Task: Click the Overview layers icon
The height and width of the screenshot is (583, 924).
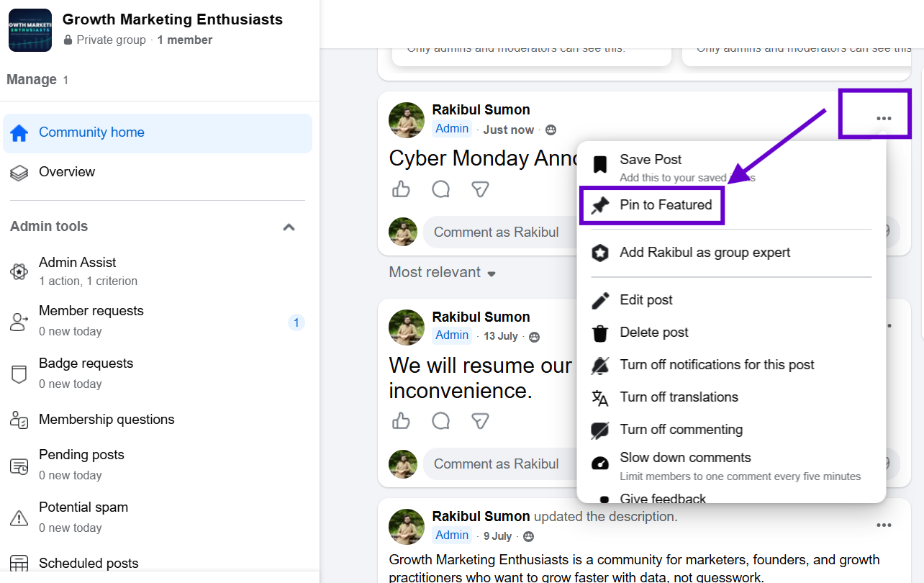Action: (19, 173)
